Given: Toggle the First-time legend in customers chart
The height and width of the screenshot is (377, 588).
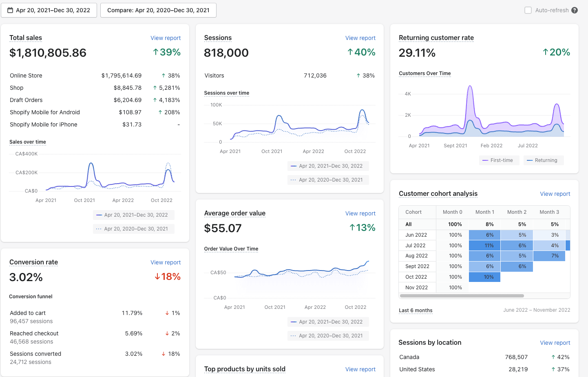Looking at the screenshot, I should (x=499, y=160).
